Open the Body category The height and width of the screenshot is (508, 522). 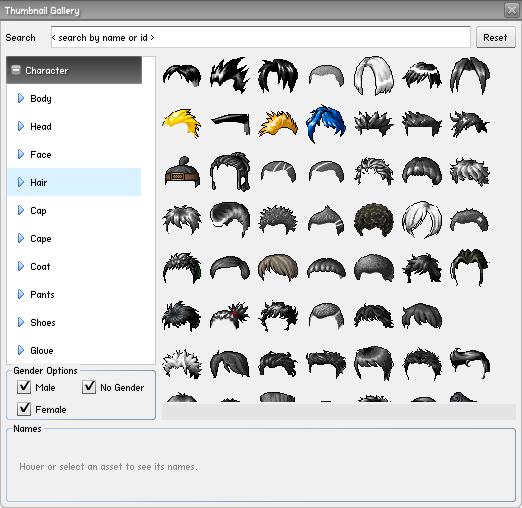[x=74, y=98]
